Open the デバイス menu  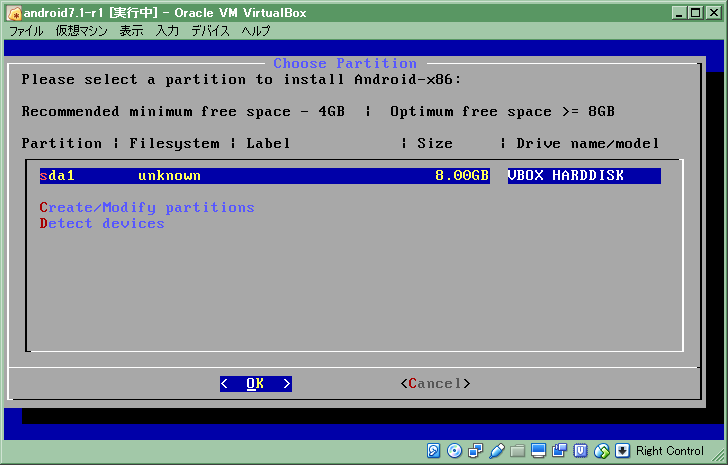tap(210, 31)
